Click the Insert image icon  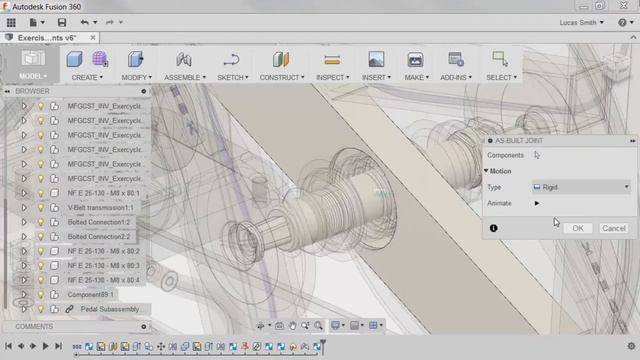pyautogui.click(x=376, y=60)
